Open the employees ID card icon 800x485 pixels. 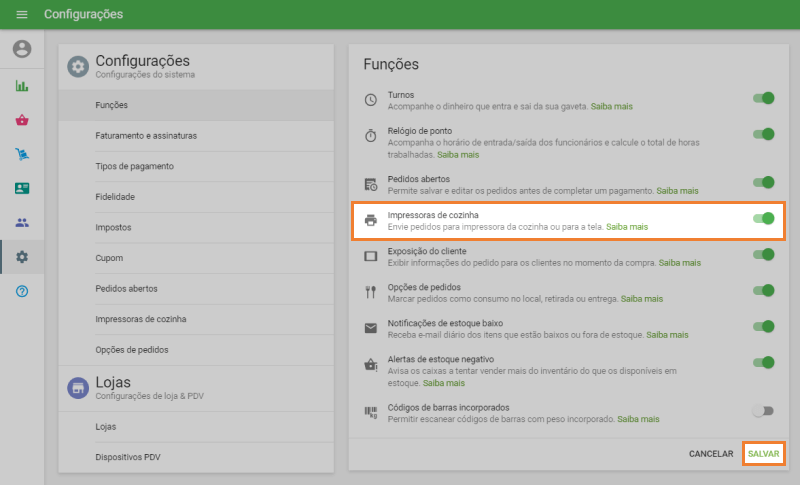[22, 188]
